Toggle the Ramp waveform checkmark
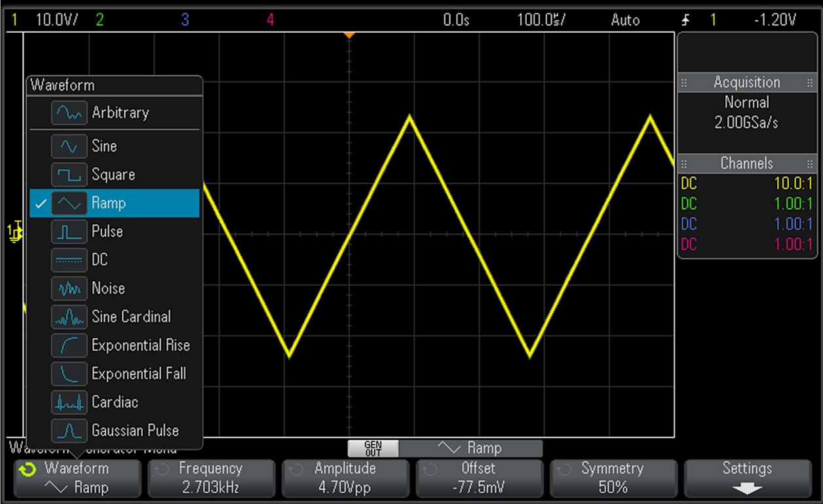Image resolution: width=823 pixels, height=504 pixels. click(x=41, y=203)
